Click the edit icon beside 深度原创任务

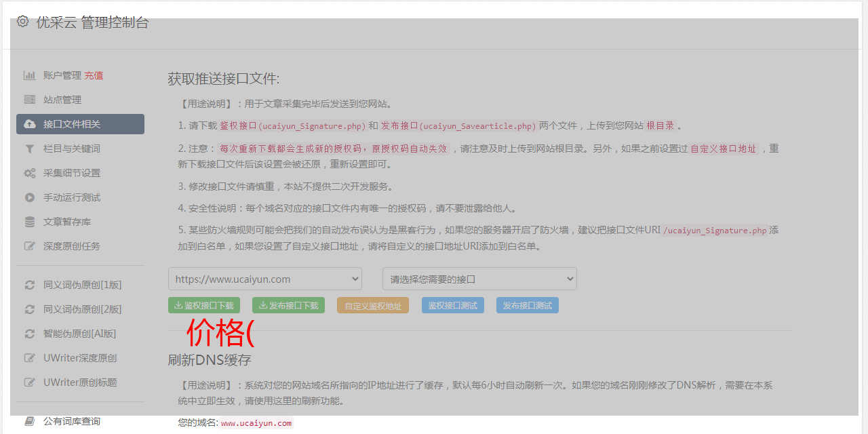click(x=30, y=246)
